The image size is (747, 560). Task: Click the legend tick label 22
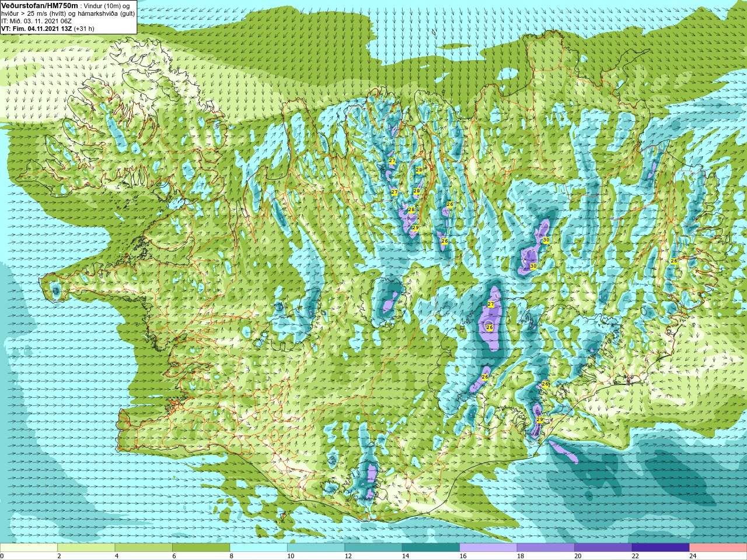point(636,556)
